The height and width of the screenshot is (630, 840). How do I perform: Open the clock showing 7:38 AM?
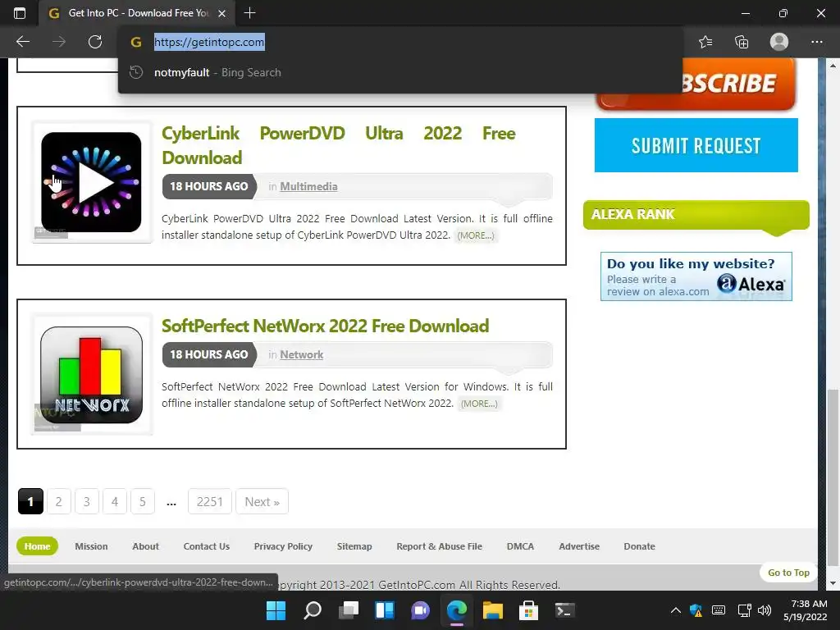[806, 610]
